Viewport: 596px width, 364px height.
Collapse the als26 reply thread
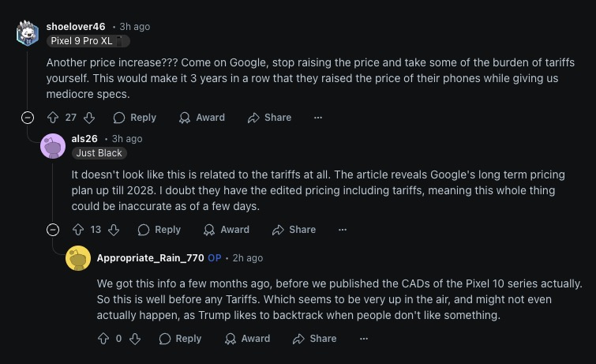click(x=53, y=230)
